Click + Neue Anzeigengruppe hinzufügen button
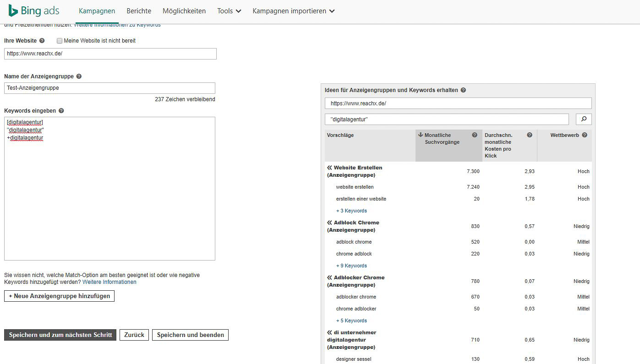The height and width of the screenshot is (364, 640). click(x=60, y=296)
